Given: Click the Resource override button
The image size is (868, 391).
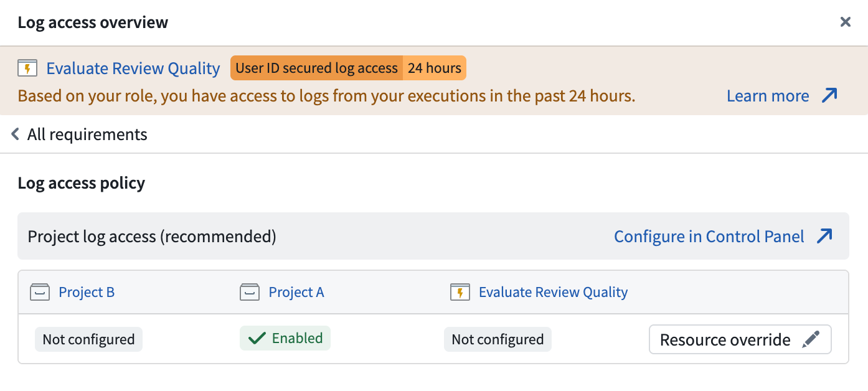Looking at the screenshot, I should [740, 339].
